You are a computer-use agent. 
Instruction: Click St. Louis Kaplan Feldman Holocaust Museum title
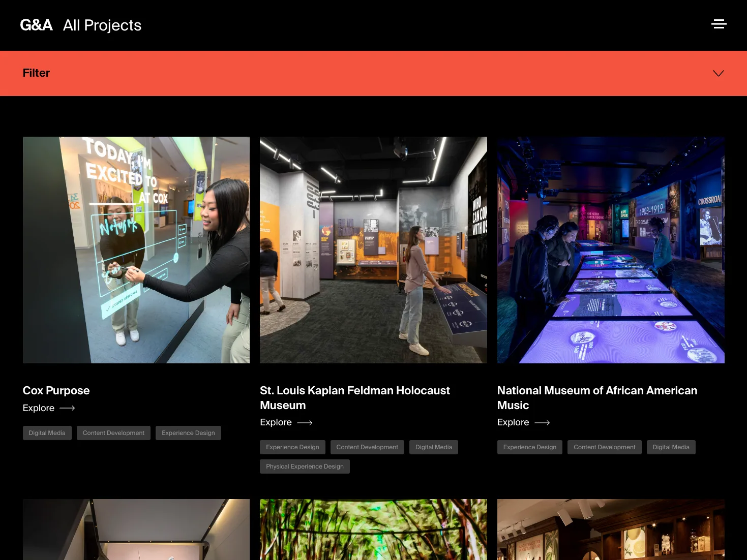(355, 398)
